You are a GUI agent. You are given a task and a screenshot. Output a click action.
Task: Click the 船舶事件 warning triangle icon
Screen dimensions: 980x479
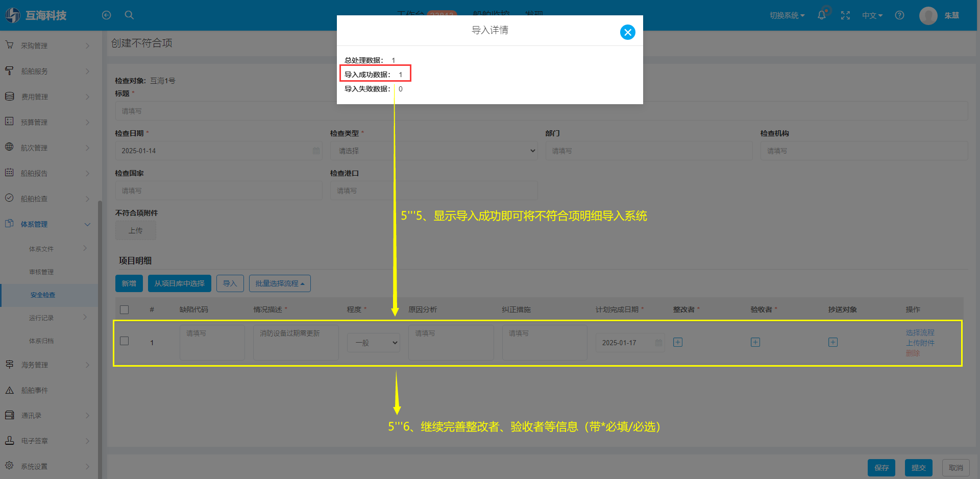9,390
